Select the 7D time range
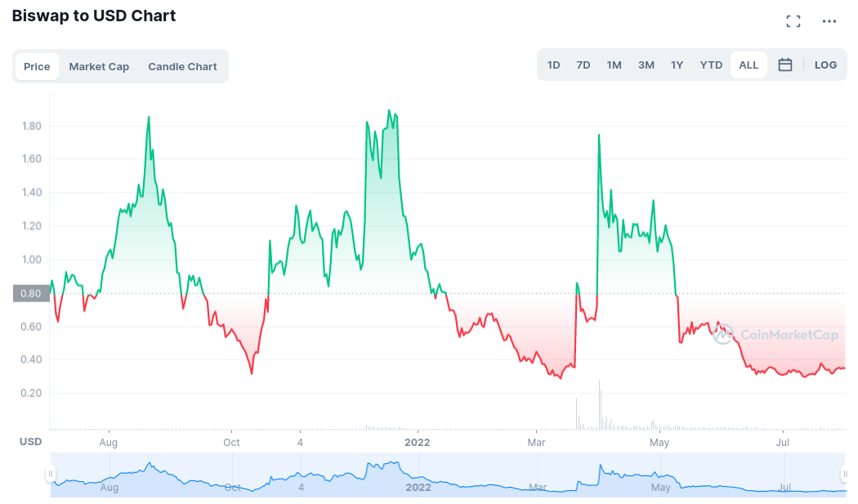Screen dimensions: 858x504 click(x=583, y=65)
